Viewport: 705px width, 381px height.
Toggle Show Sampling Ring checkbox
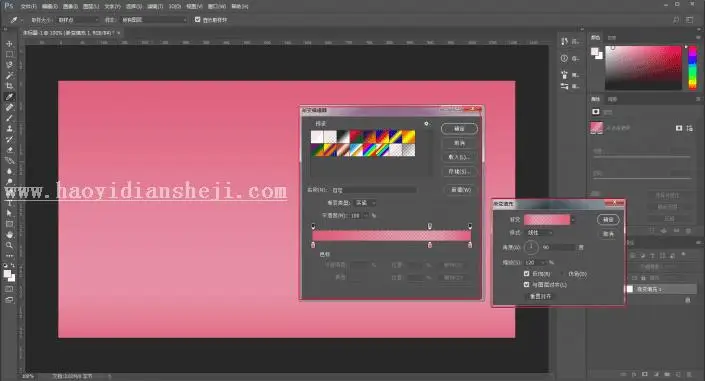[x=197, y=20]
